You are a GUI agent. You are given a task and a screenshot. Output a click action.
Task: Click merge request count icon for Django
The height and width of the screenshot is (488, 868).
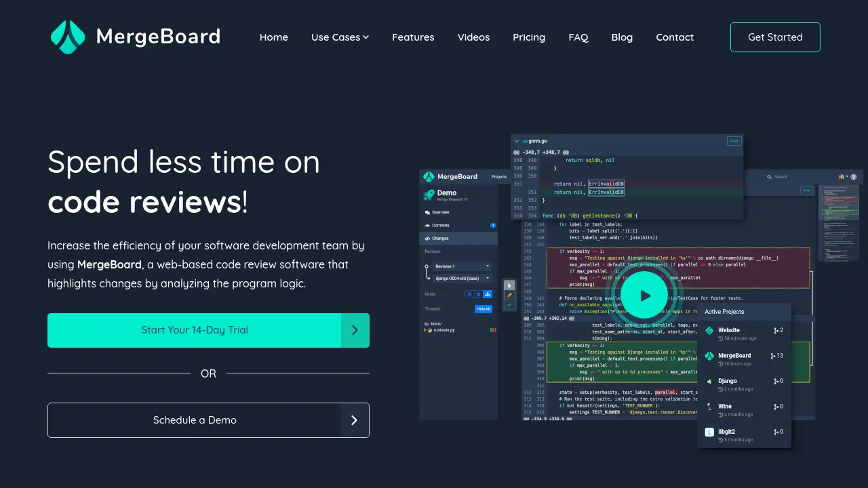pos(776,381)
